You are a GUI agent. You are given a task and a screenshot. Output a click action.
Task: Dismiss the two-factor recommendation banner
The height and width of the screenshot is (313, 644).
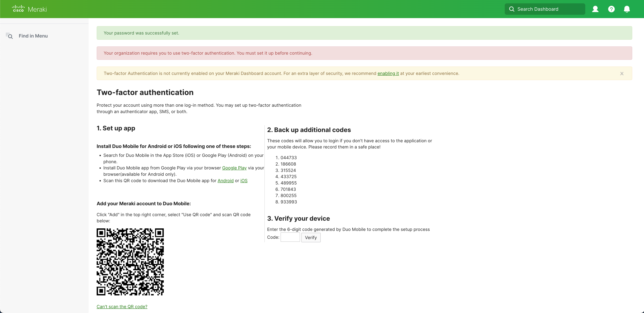click(622, 73)
